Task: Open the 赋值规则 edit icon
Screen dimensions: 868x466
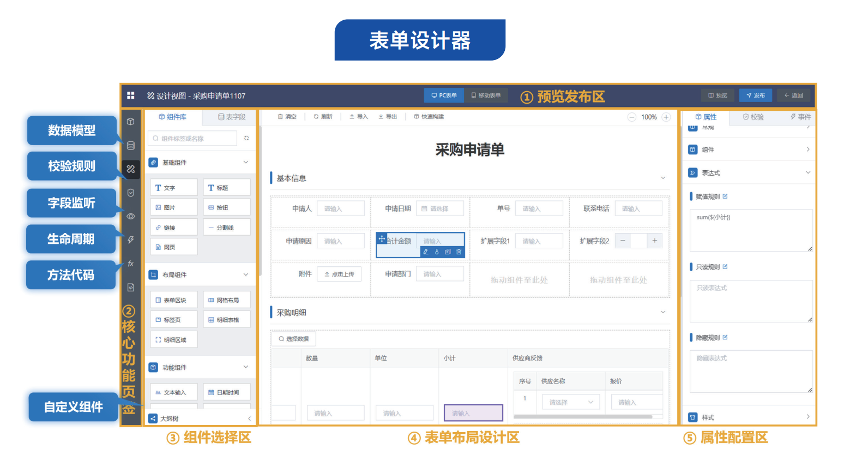Action: click(725, 196)
